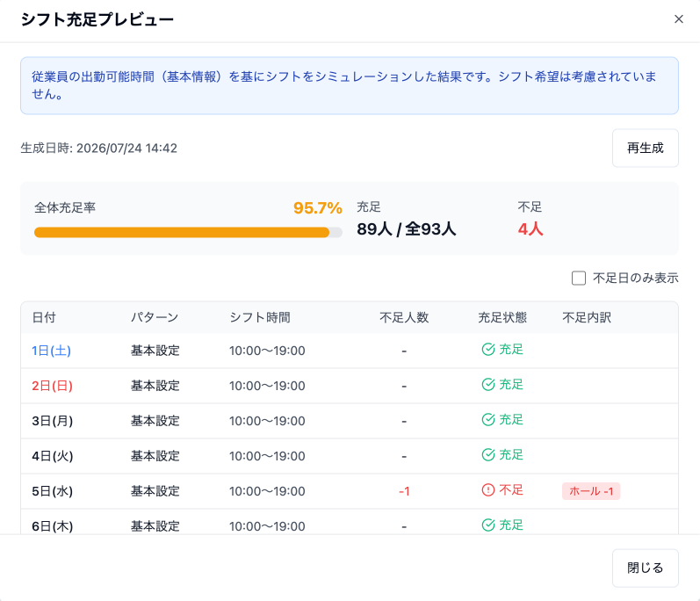700x601 pixels.
Task: Click the ホール -1 shortage badge
Action: point(591,491)
